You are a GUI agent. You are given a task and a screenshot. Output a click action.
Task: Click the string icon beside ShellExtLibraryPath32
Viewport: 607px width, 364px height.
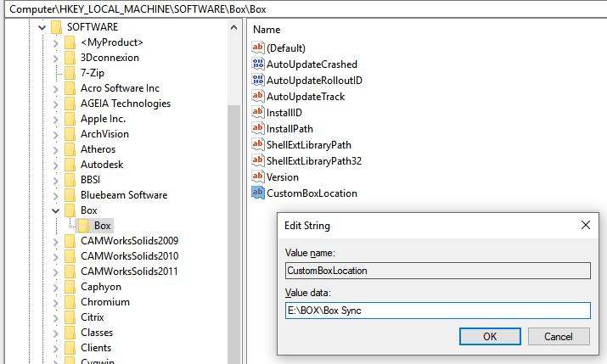pyautogui.click(x=258, y=160)
